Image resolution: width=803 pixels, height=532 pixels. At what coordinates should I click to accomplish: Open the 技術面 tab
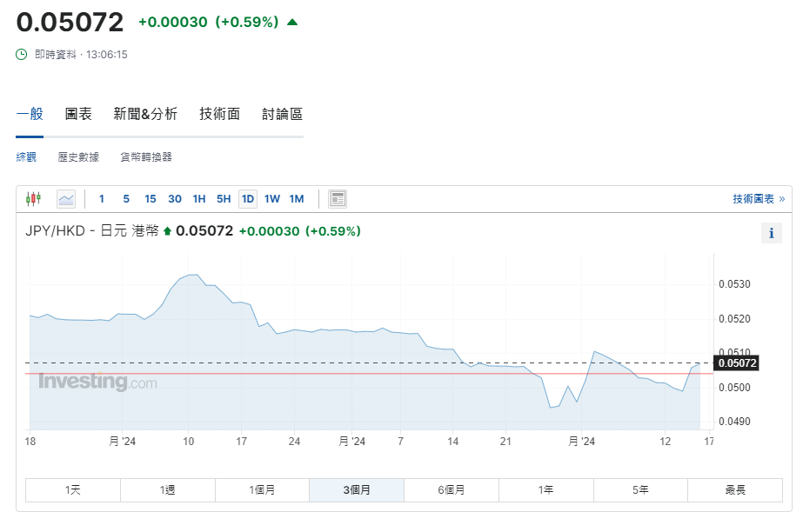click(x=218, y=114)
